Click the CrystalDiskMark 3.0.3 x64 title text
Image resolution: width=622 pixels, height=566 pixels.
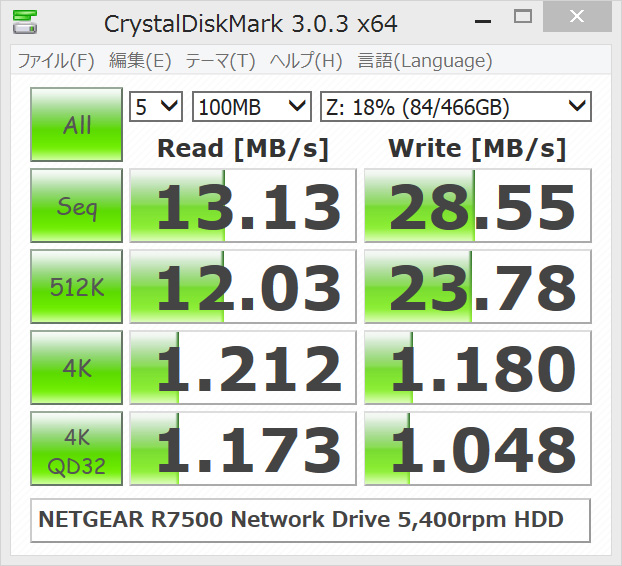(x=251, y=23)
